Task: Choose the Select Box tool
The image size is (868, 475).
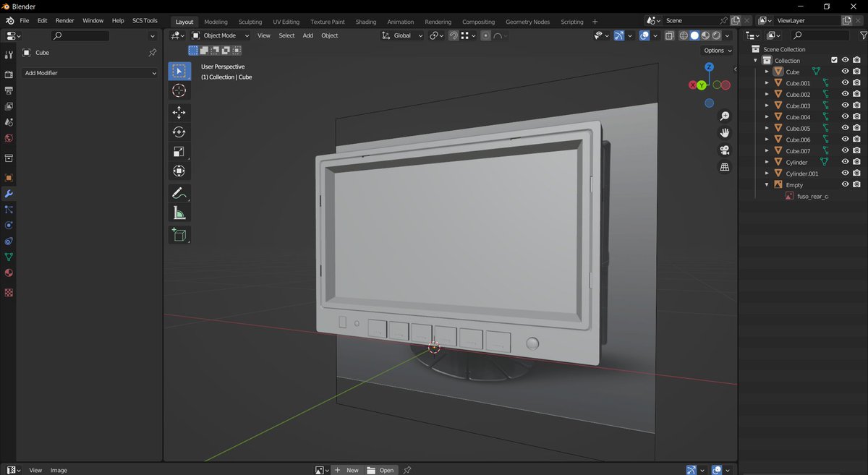Action: click(x=179, y=71)
